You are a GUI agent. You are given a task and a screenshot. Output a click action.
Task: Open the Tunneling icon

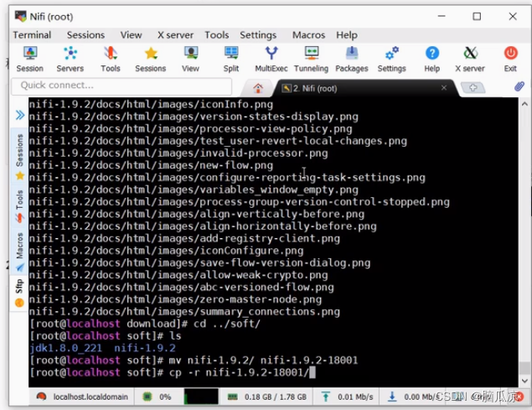coord(311,59)
